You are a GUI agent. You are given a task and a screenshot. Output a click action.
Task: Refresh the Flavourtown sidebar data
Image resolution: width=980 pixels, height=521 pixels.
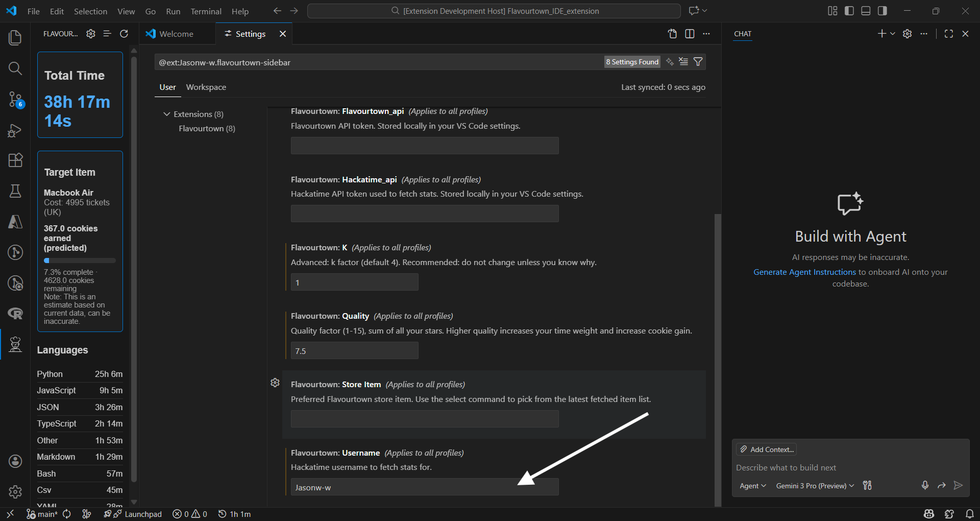[124, 34]
